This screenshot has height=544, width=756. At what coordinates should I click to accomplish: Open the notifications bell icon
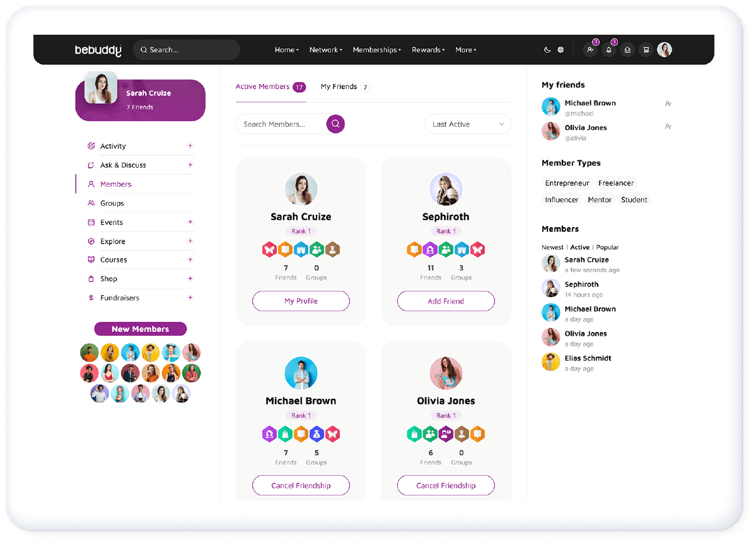click(608, 50)
